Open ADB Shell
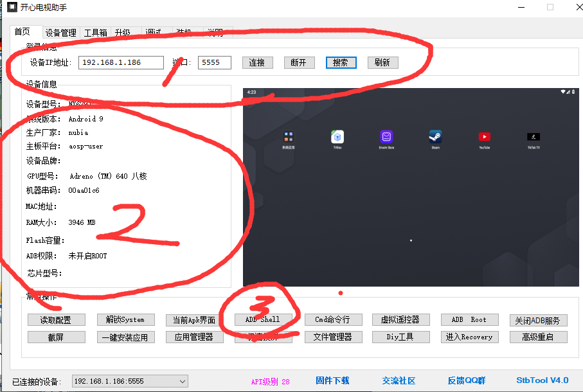The image size is (583, 392). coord(264,320)
